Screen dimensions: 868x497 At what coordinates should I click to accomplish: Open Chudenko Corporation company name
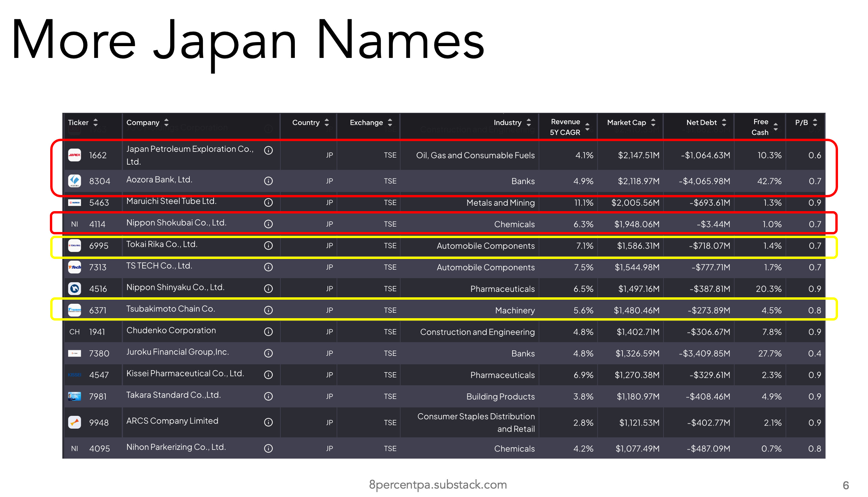pos(171,330)
